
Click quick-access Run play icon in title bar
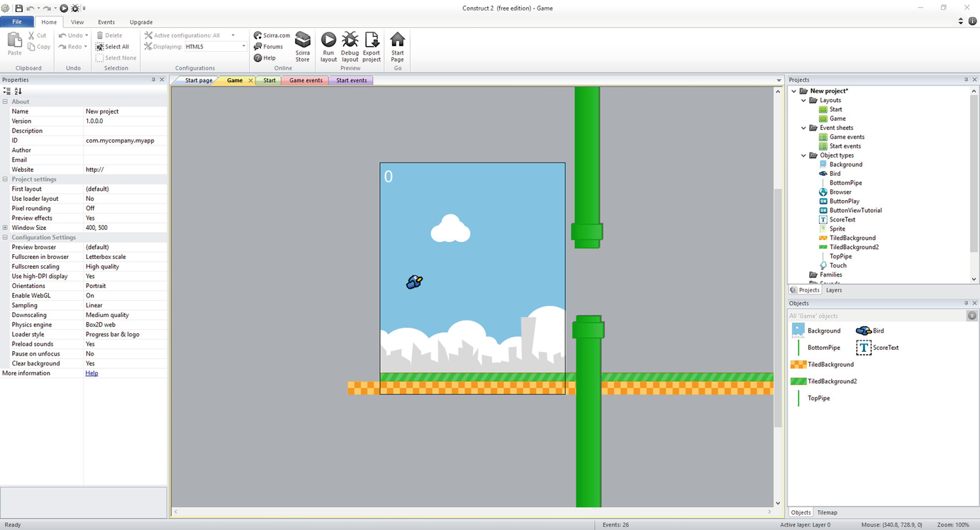pyautogui.click(x=64, y=8)
